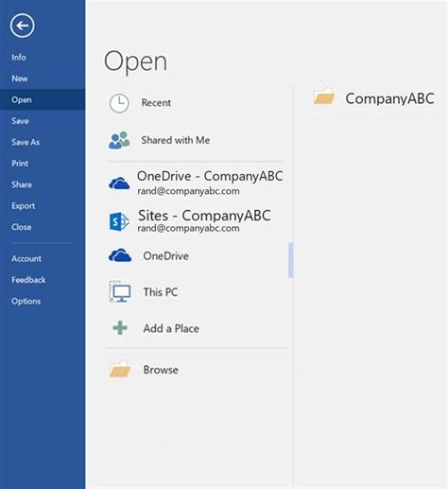Click the personal OneDrive cloud icon
Screen dimensions: 448x489
point(120,255)
